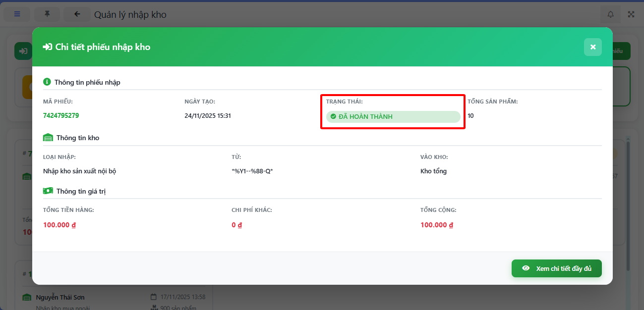Go back using the left arrow

click(x=77, y=14)
